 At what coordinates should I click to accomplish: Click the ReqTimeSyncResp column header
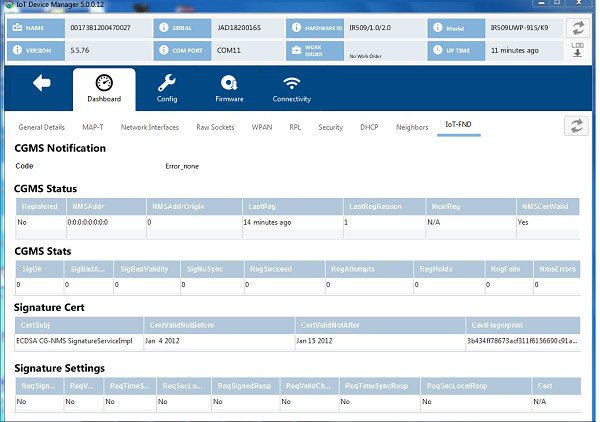(380, 386)
